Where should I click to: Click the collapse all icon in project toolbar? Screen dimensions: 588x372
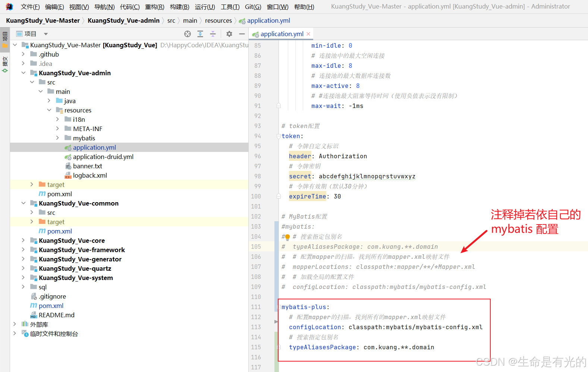tap(213, 34)
